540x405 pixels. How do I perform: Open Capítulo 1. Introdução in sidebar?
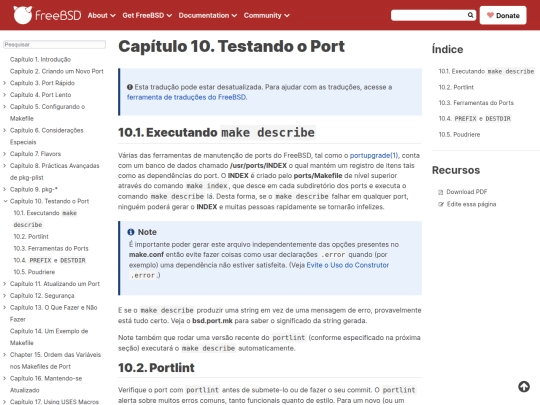coord(40,60)
